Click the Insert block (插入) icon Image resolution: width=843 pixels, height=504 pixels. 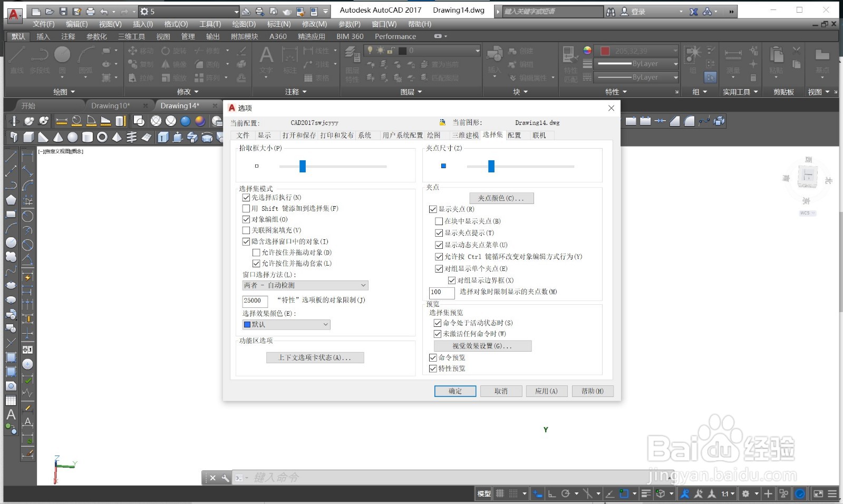click(x=495, y=59)
